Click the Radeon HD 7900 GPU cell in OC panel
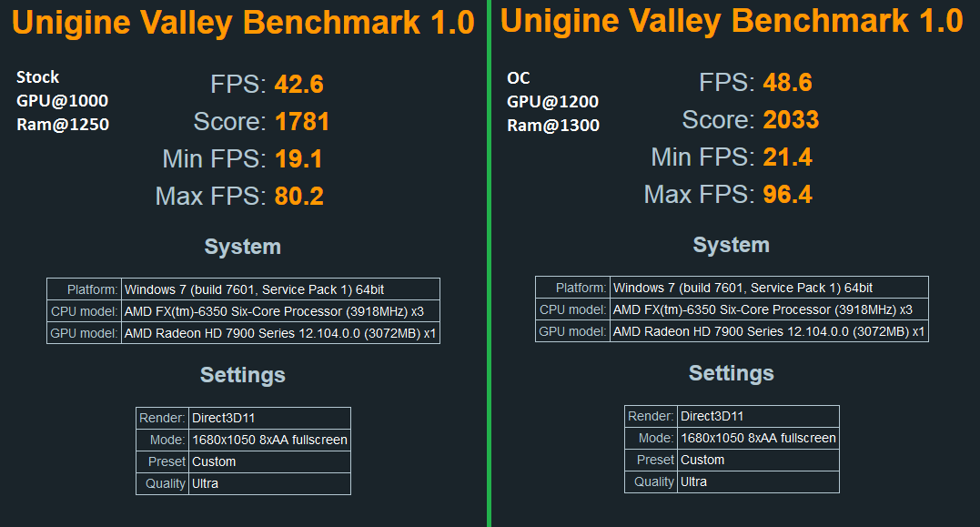This screenshot has width=980, height=527. (x=770, y=331)
